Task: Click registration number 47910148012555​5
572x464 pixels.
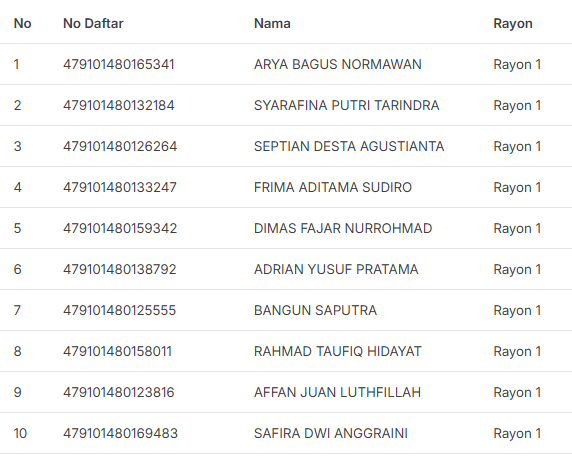Action: point(120,310)
